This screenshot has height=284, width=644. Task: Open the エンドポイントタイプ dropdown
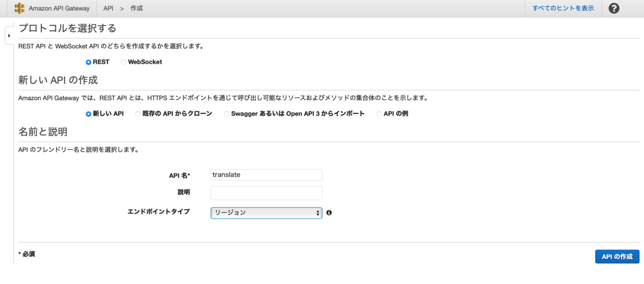pos(266,213)
